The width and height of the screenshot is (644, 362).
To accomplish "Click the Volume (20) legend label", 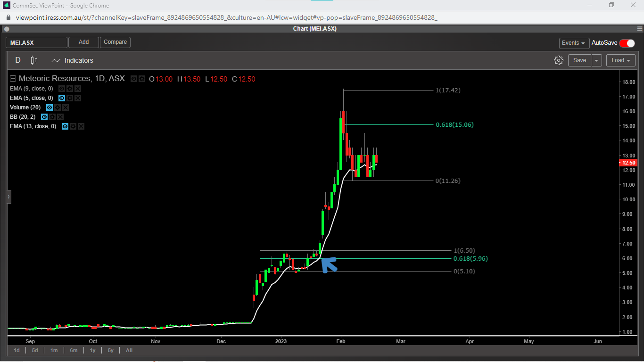I will click(25, 107).
